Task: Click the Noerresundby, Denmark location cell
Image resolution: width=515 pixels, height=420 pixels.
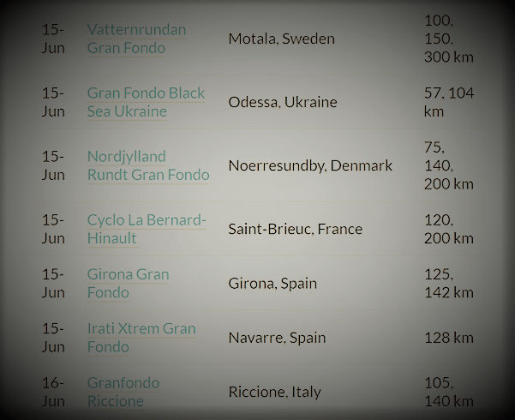Action: point(310,165)
